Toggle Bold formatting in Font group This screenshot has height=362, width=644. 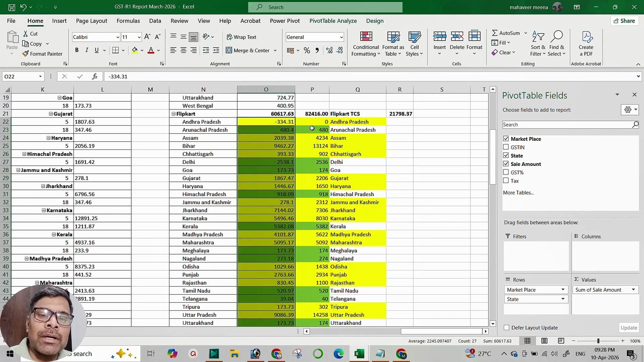(x=76, y=50)
